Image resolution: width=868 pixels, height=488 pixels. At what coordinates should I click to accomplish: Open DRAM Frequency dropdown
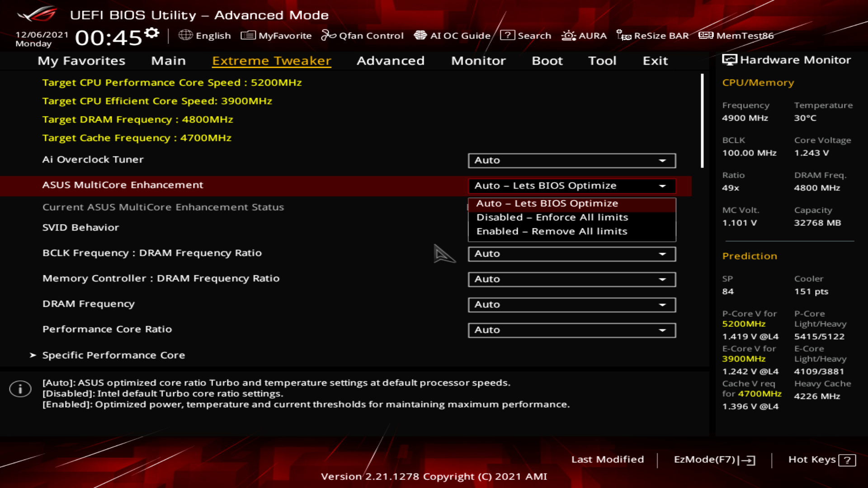(571, 305)
